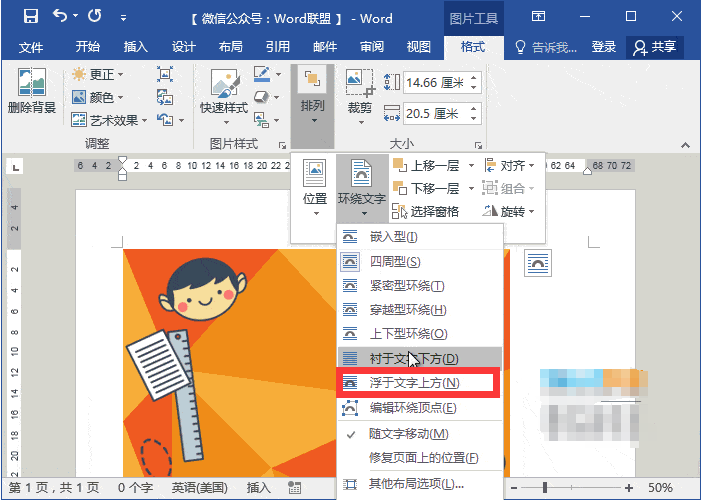Click the Ribbon Display Options icon
Screen dimensions: 701x502
pyautogui.click(x=538, y=17)
